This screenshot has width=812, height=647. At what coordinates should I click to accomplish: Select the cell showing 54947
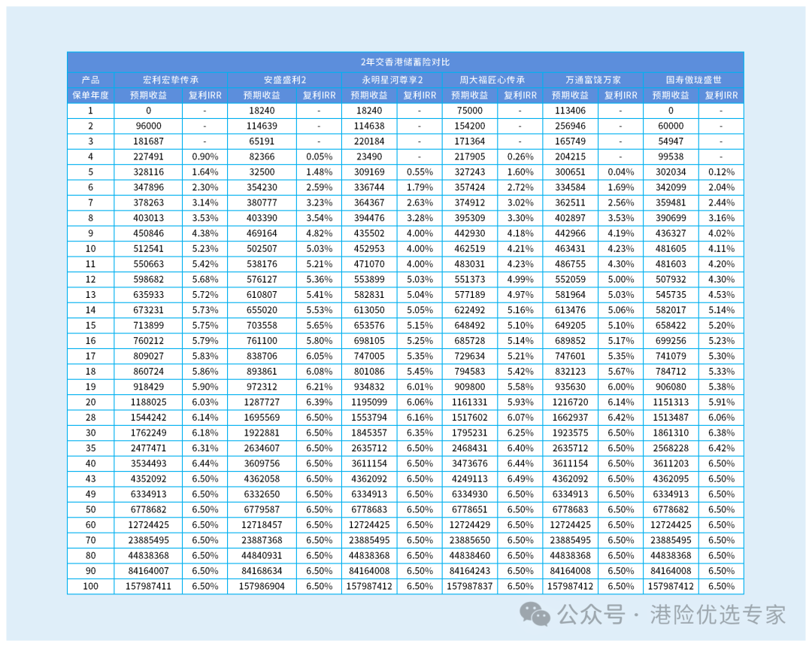click(671, 141)
